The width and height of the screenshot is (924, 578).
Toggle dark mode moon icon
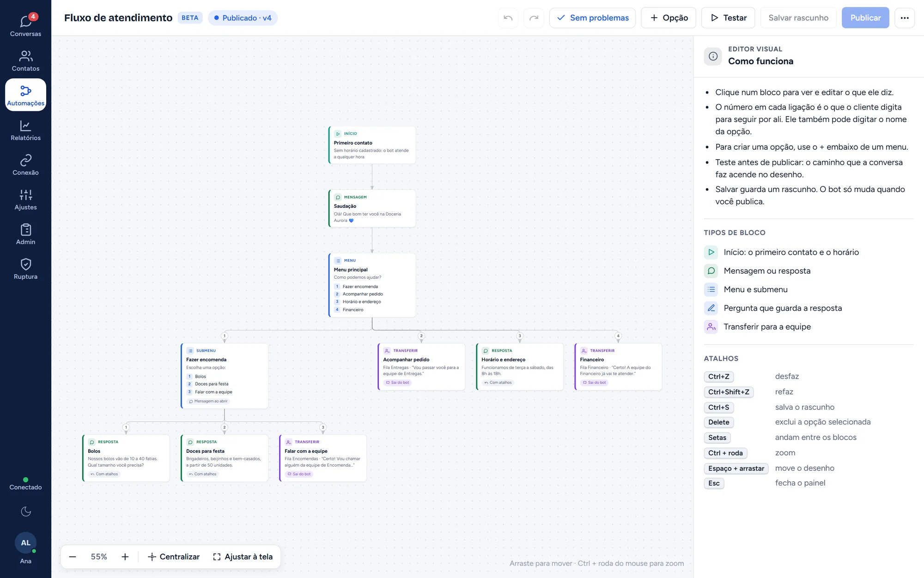(26, 511)
